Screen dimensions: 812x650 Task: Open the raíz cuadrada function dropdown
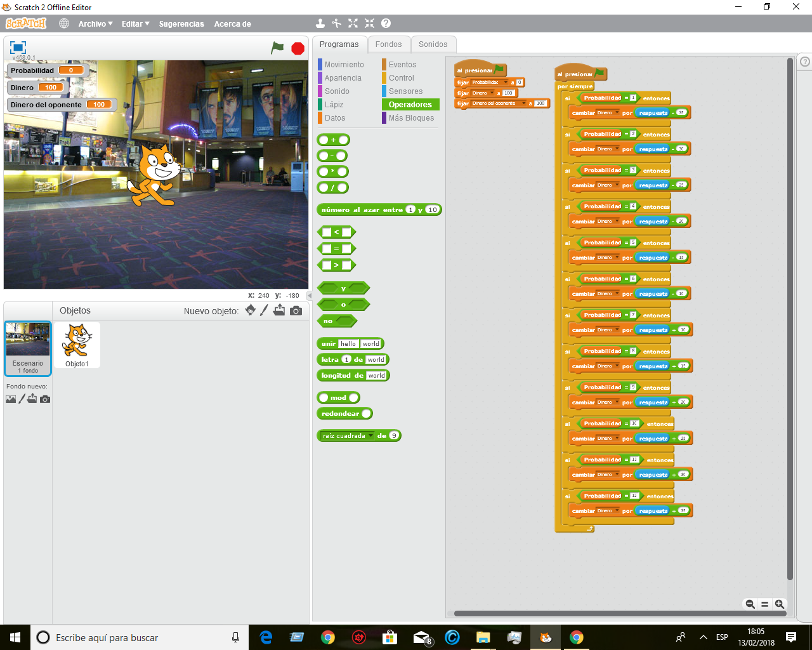371,435
